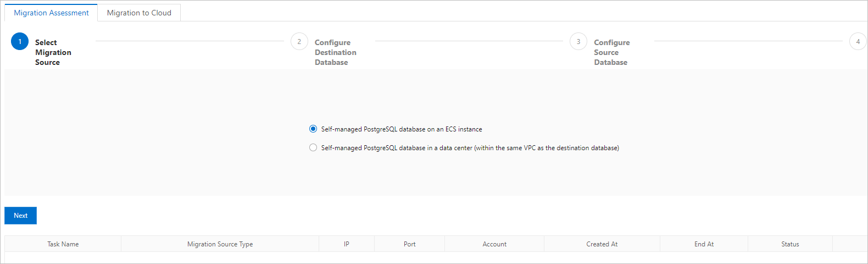Click the step 1 circle icon
This screenshot has width=868, height=264.
20,41
